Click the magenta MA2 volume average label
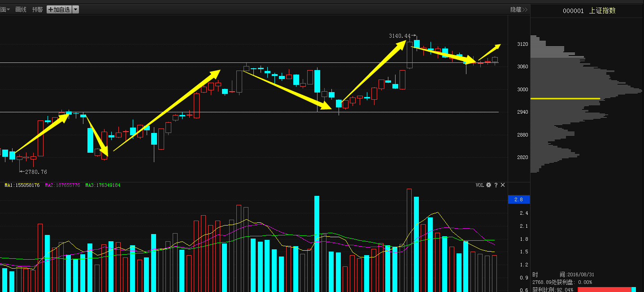The width and height of the screenshot is (644, 292). tap(62, 185)
